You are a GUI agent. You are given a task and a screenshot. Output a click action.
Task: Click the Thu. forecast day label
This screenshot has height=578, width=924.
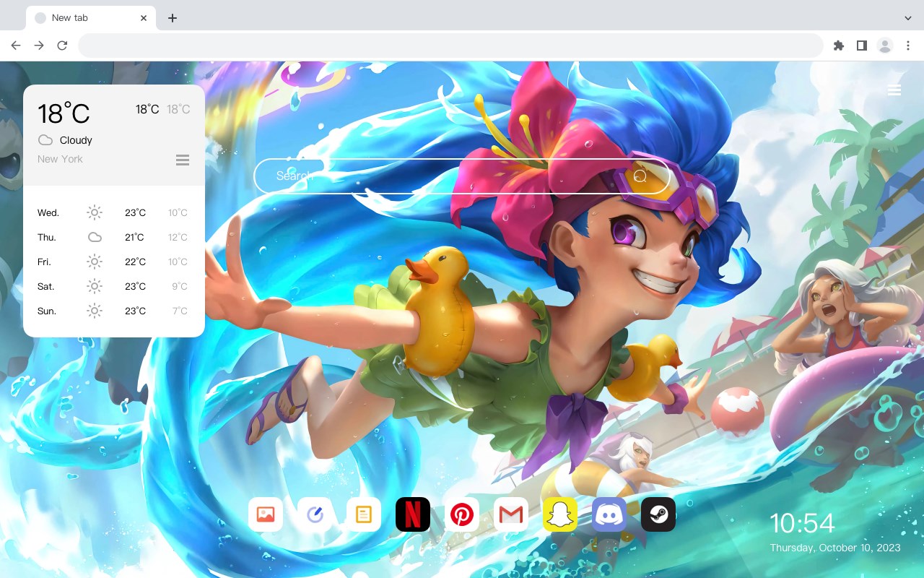pos(47,237)
